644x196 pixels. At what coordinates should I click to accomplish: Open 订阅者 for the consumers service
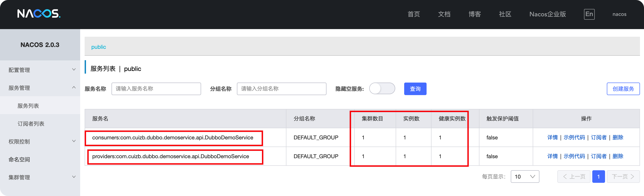[599, 137]
